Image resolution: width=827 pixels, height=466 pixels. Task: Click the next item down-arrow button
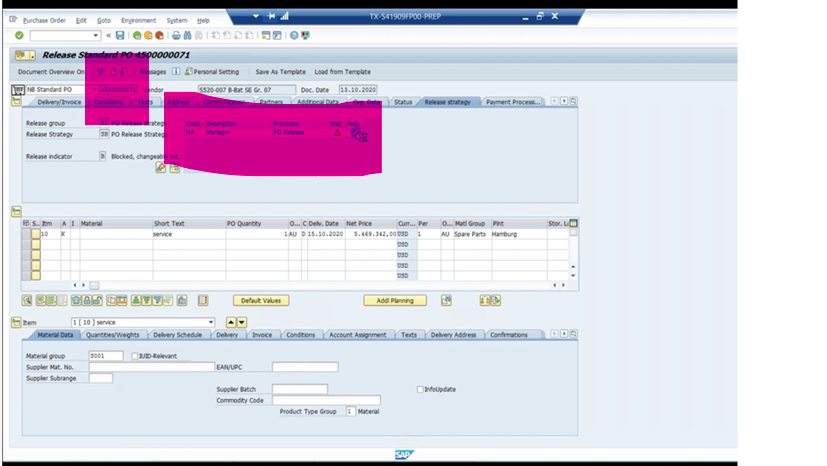242,322
